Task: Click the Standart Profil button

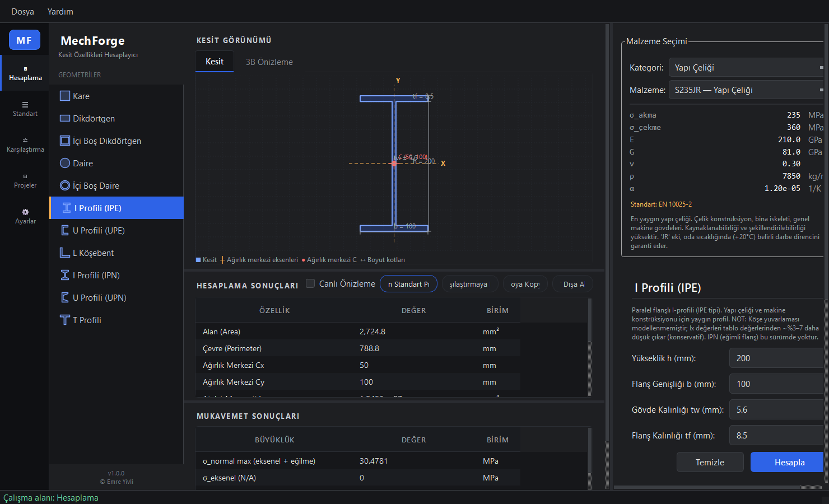Action: 408,284
